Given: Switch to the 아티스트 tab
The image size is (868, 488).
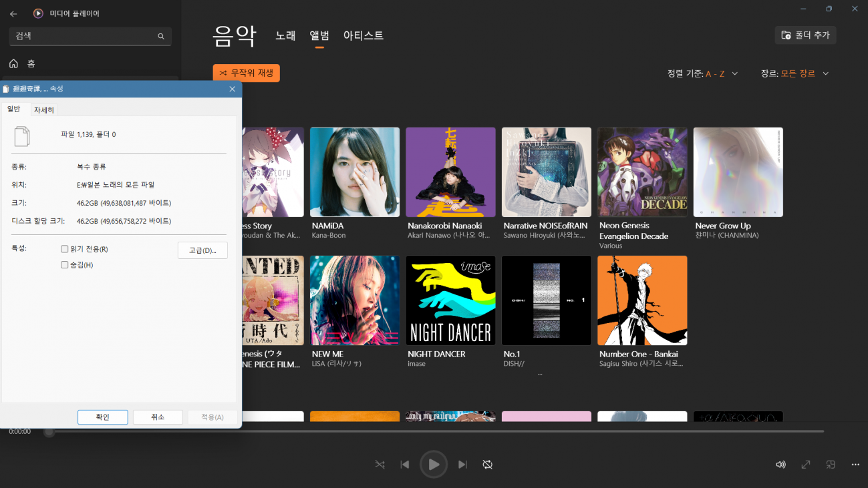Looking at the screenshot, I should pyautogui.click(x=364, y=36).
